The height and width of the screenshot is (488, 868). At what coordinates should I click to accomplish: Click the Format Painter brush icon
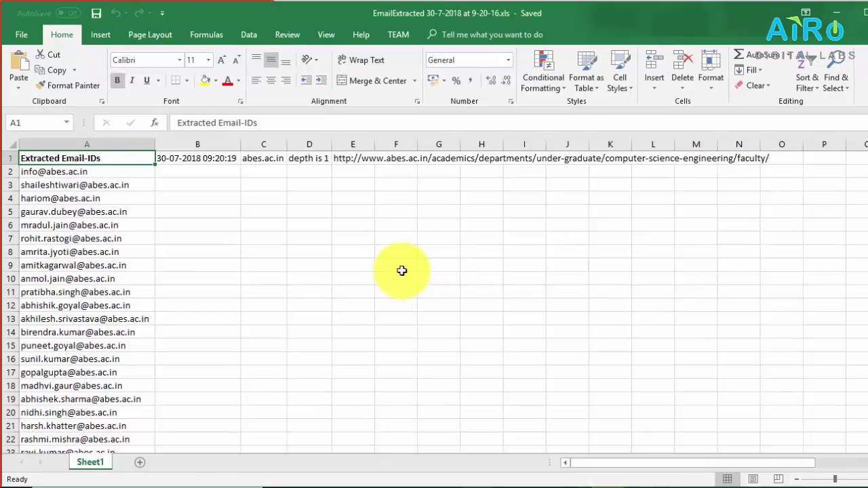tap(41, 85)
